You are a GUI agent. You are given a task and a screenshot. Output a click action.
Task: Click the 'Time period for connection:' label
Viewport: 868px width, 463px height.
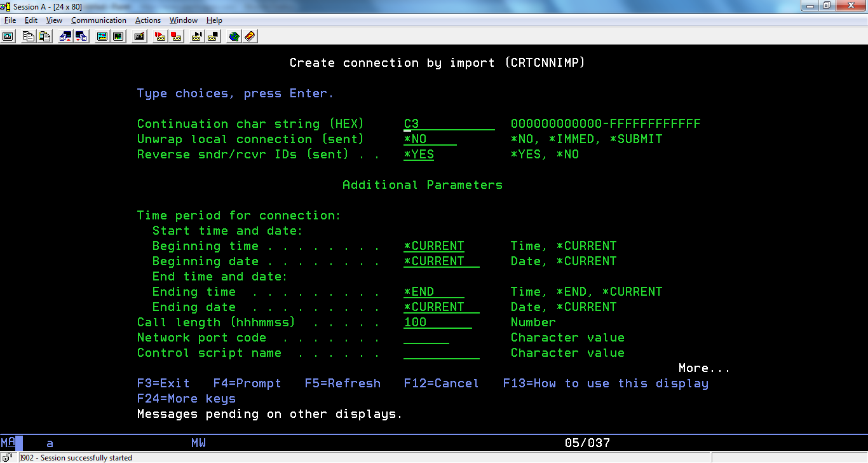click(x=240, y=216)
